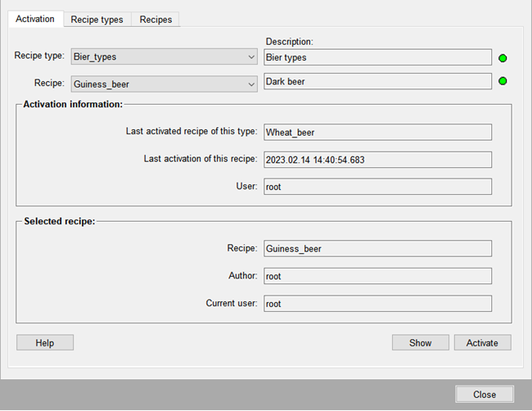Click the Recipe field under Selected recipe

(377, 249)
